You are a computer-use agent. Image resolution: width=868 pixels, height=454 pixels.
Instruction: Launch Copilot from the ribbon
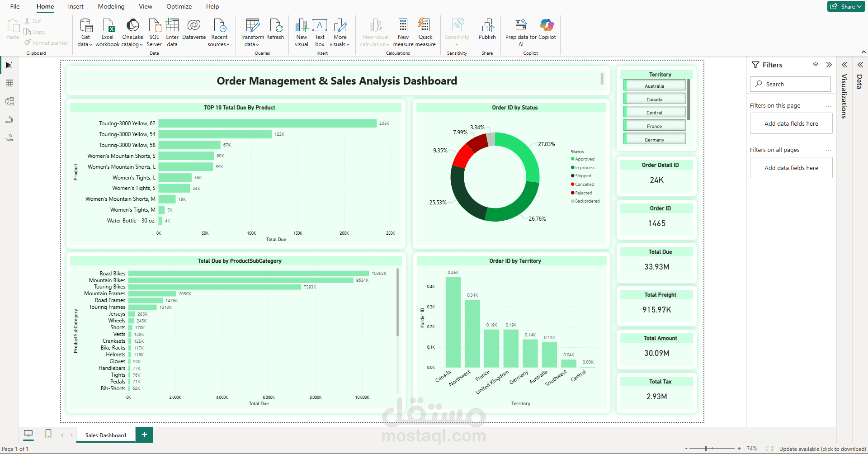point(547,29)
